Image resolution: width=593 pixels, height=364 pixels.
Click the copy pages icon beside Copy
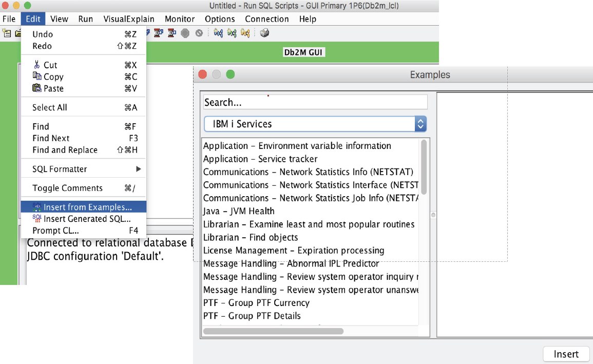[x=36, y=76]
